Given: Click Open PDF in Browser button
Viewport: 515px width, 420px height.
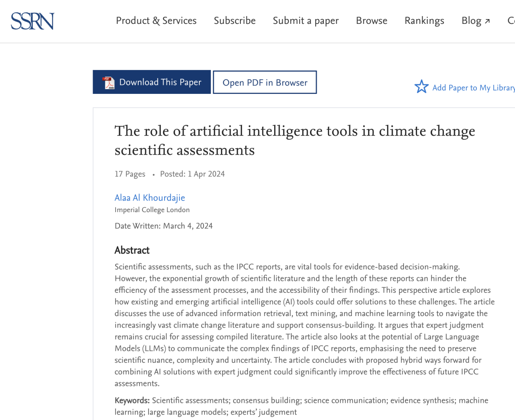Looking at the screenshot, I should [x=265, y=82].
